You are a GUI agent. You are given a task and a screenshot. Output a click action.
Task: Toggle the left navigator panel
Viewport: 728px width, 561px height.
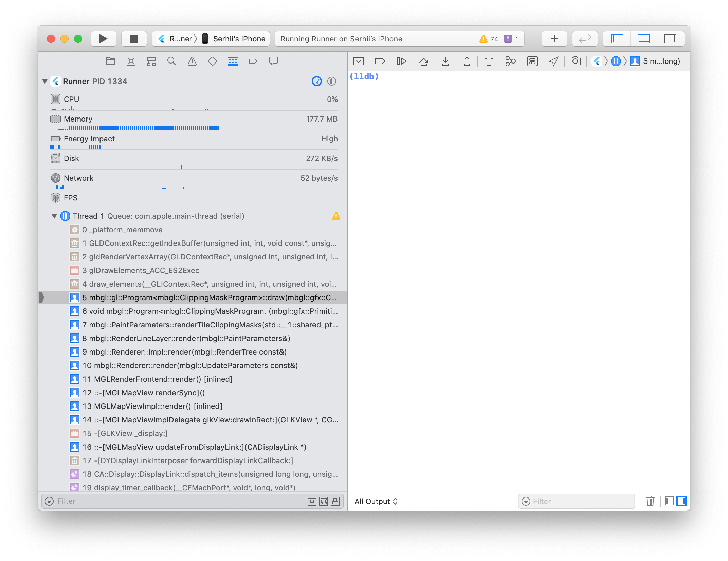pyautogui.click(x=617, y=39)
